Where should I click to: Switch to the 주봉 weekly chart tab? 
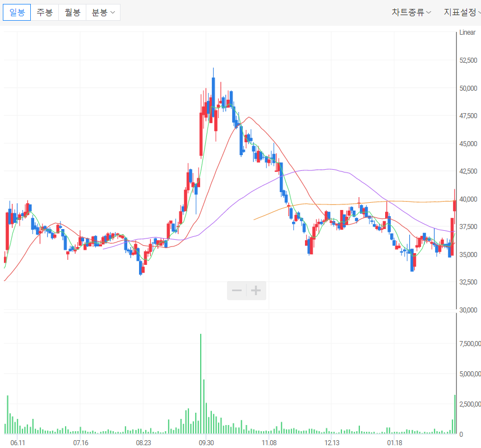coord(45,12)
